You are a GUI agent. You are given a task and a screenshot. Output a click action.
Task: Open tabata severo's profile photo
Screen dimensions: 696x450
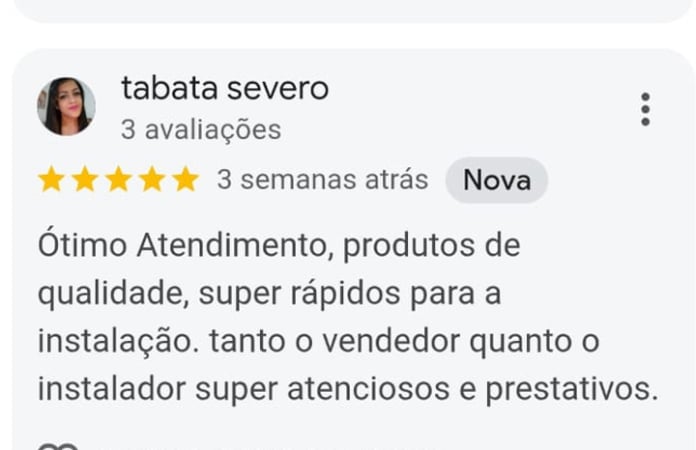pyautogui.click(x=66, y=106)
